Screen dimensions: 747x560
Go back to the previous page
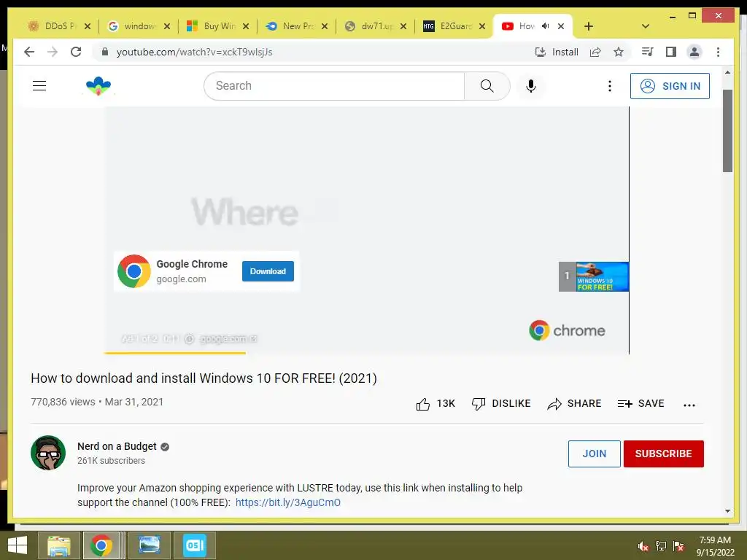click(29, 52)
